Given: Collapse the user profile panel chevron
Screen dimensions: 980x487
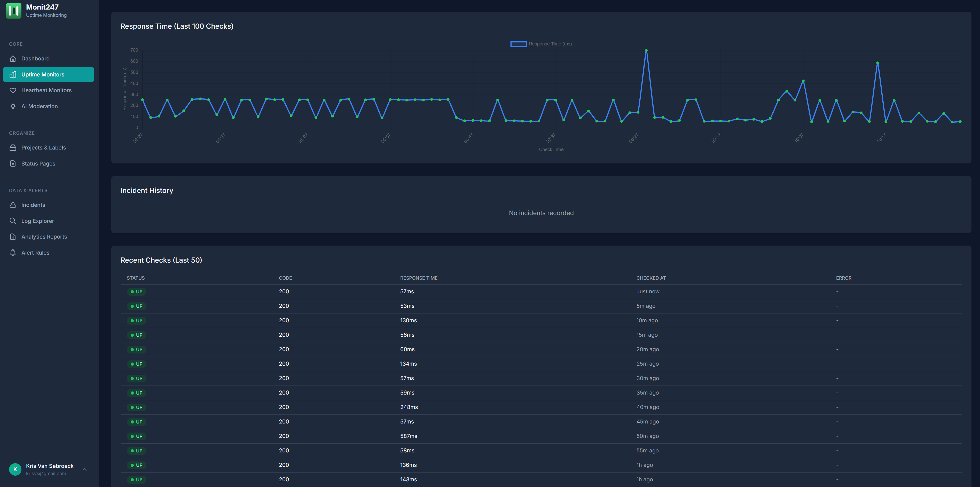Looking at the screenshot, I should tap(84, 469).
